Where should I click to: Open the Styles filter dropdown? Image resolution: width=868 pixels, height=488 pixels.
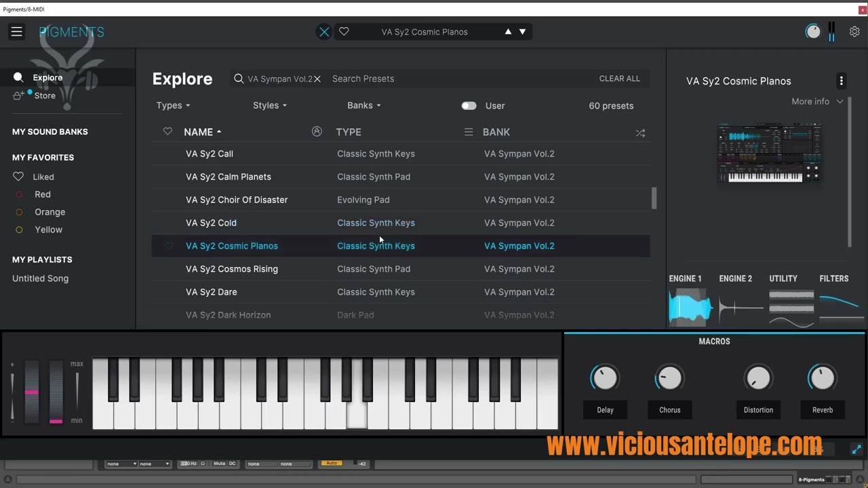(269, 106)
